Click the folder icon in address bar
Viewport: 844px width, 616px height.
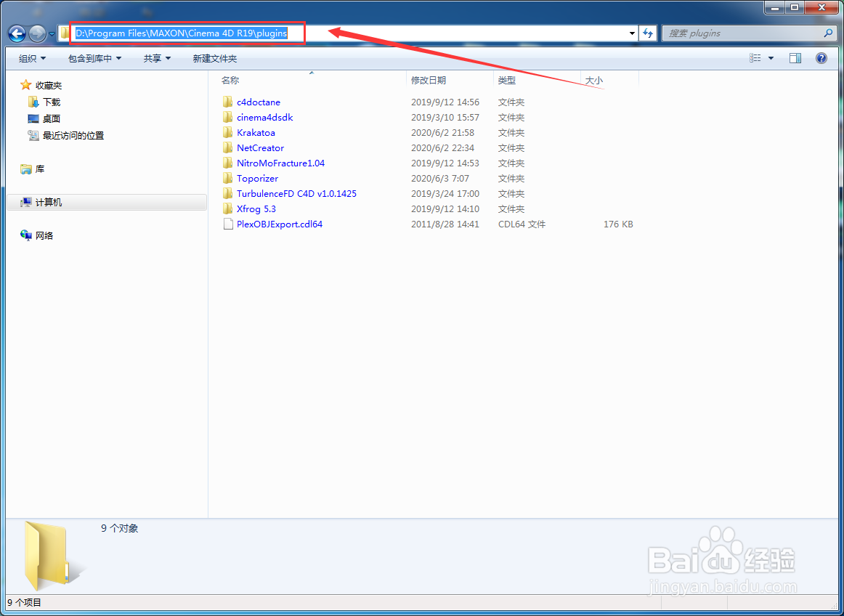click(65, 33)
